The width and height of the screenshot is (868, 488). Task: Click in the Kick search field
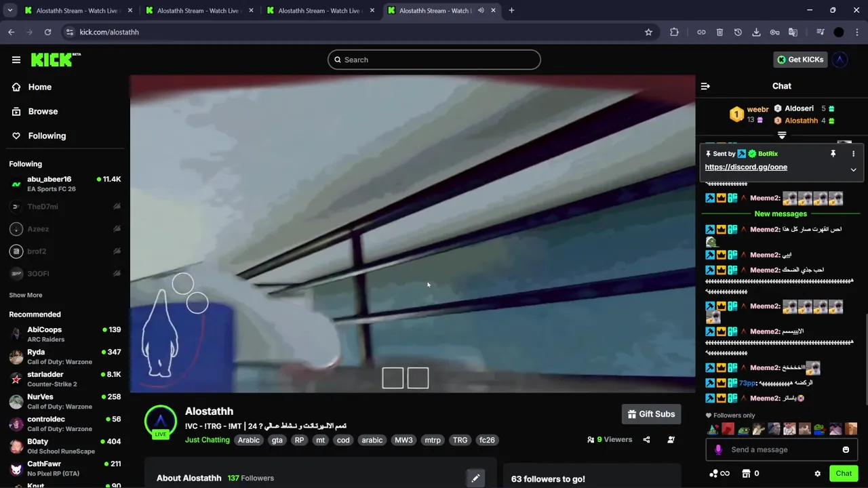(434, 60)
